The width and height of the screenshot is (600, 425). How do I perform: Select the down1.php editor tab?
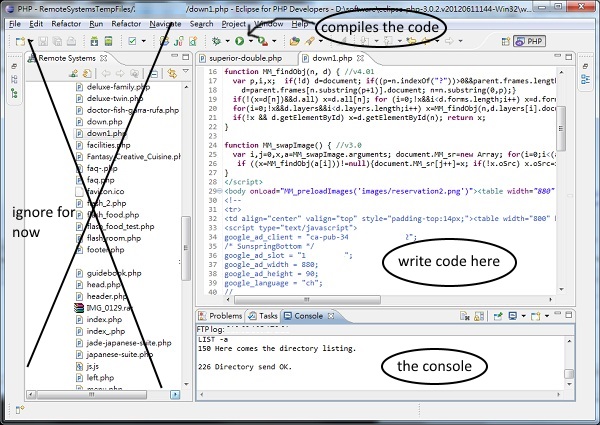(332, 58)
